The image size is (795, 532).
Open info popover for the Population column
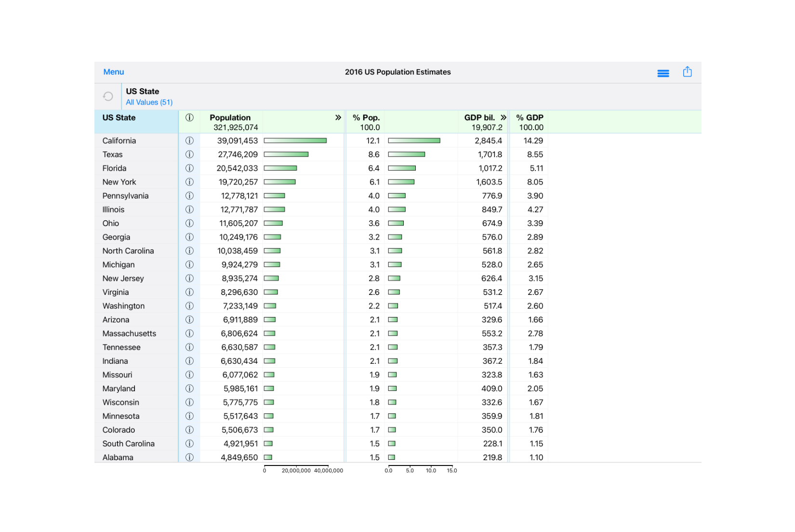pyautogui.click(x=189, y=117)
